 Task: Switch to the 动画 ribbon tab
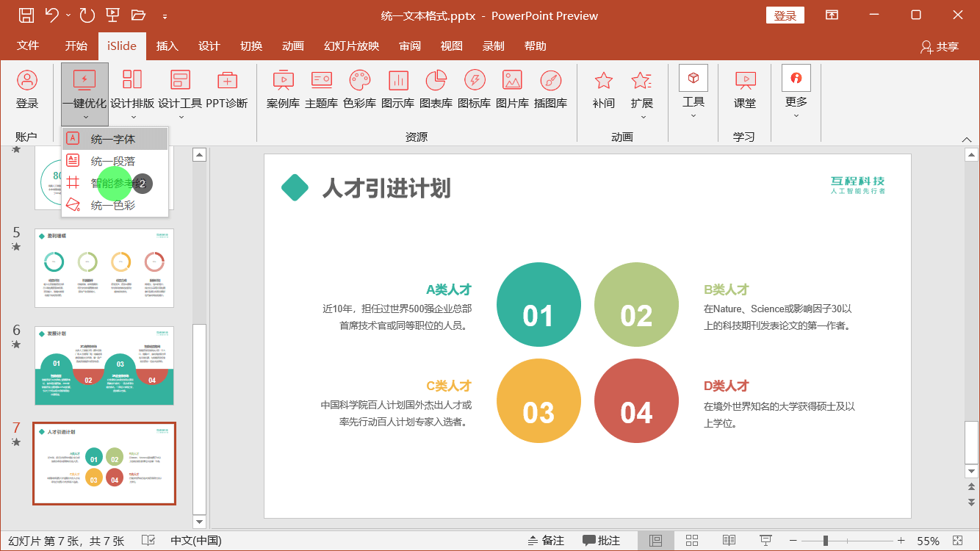click(293, 46)
